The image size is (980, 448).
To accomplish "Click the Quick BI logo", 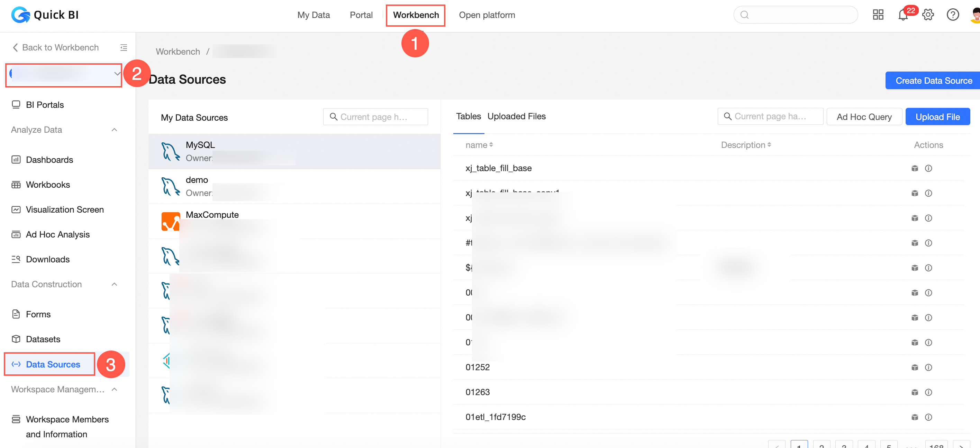I will [45, 15].
